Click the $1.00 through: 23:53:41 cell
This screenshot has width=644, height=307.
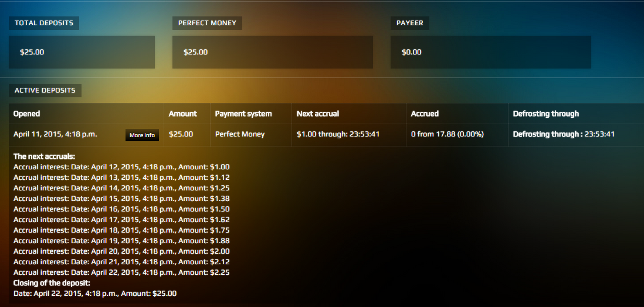click(338, 134)
